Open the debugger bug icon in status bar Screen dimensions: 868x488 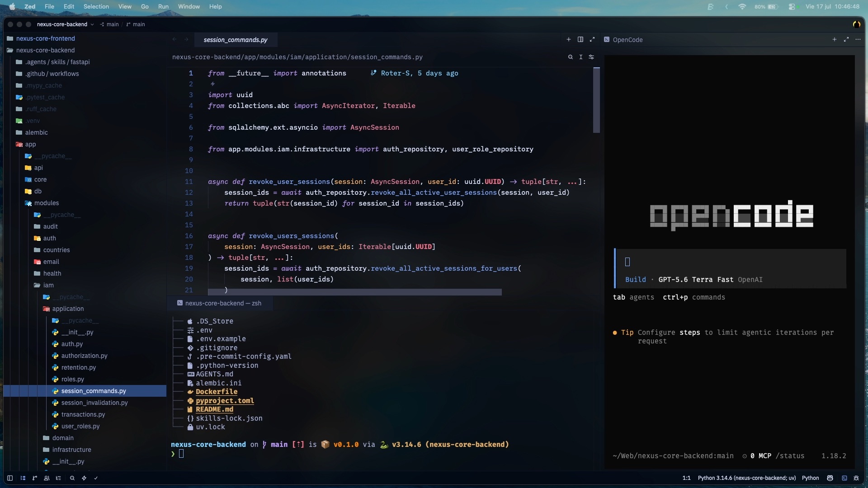click(x=856, y=478)
